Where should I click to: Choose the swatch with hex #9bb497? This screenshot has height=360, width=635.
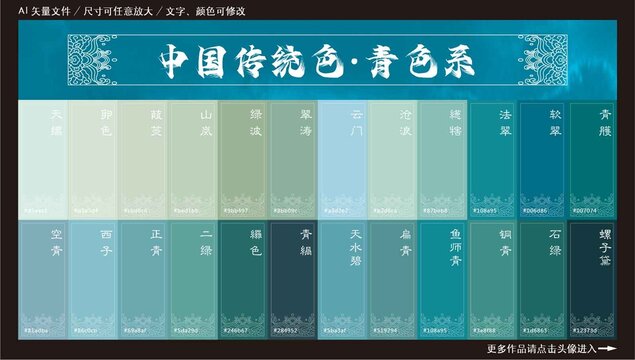[x=243, y=160]
